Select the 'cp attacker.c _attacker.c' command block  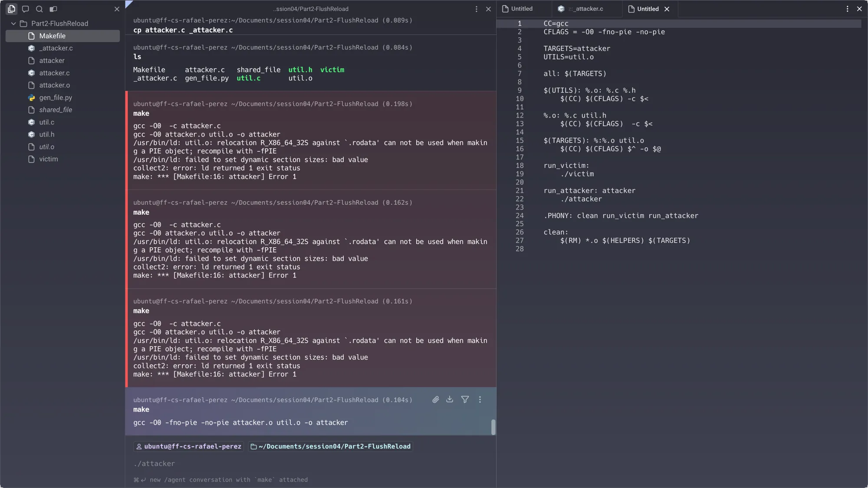click(x=310, y=25)
